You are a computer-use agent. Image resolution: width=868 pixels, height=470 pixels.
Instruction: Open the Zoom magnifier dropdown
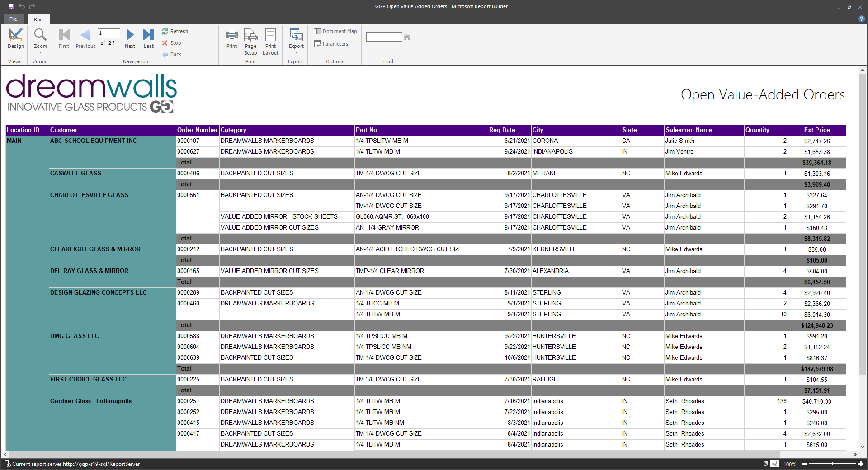[40, 41]
